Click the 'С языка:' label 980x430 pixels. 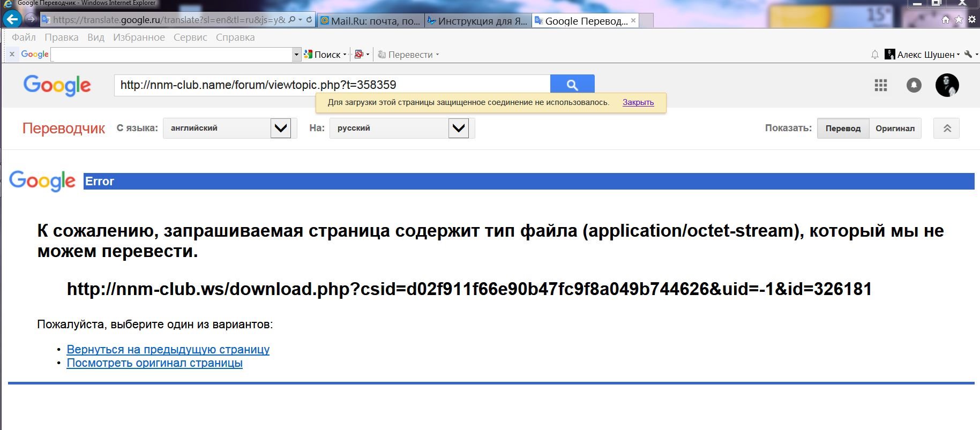137,129
